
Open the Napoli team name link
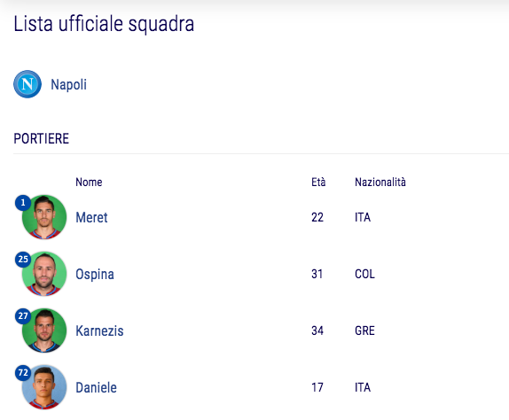(69, 85)
